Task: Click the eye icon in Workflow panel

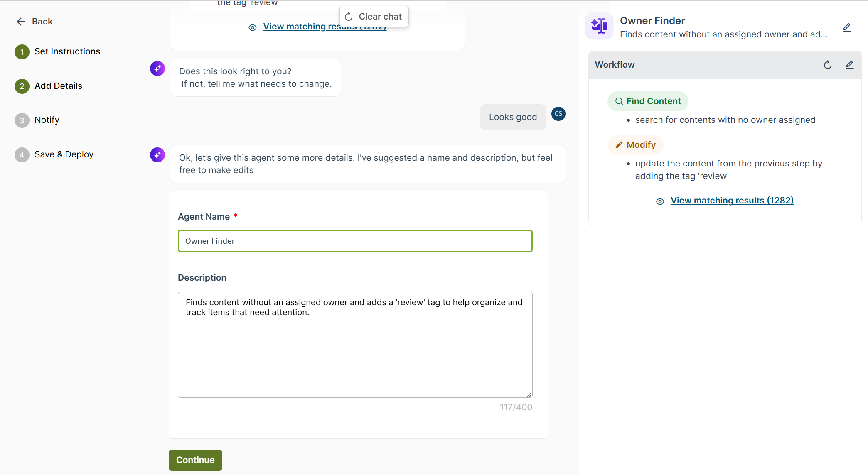Action: coord(660,201)
